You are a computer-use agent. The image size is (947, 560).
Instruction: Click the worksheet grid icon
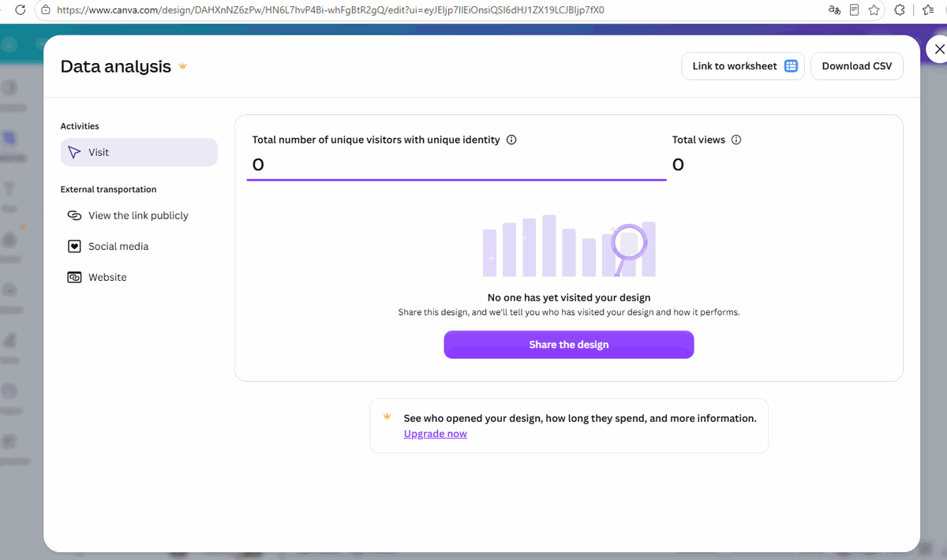click(x=791, y=66)
